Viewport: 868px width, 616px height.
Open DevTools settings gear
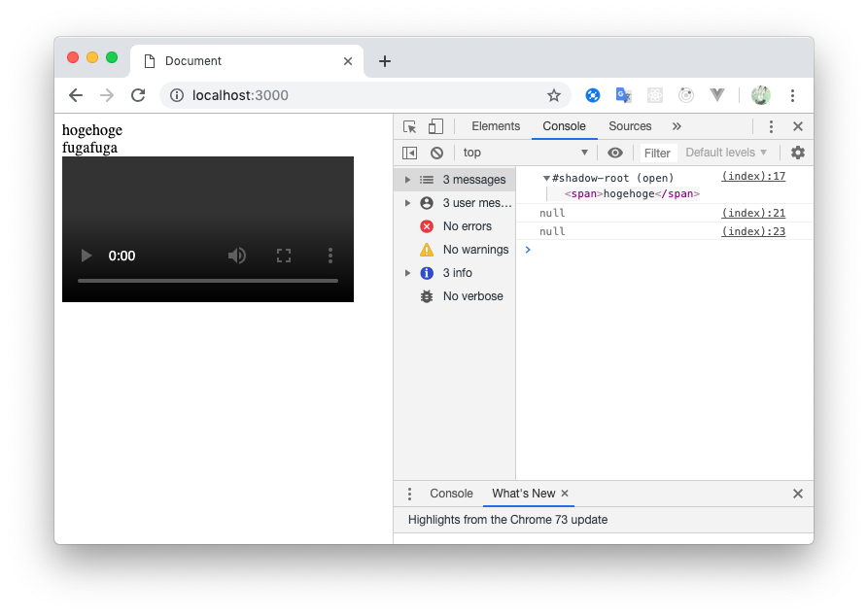point(797,153)
